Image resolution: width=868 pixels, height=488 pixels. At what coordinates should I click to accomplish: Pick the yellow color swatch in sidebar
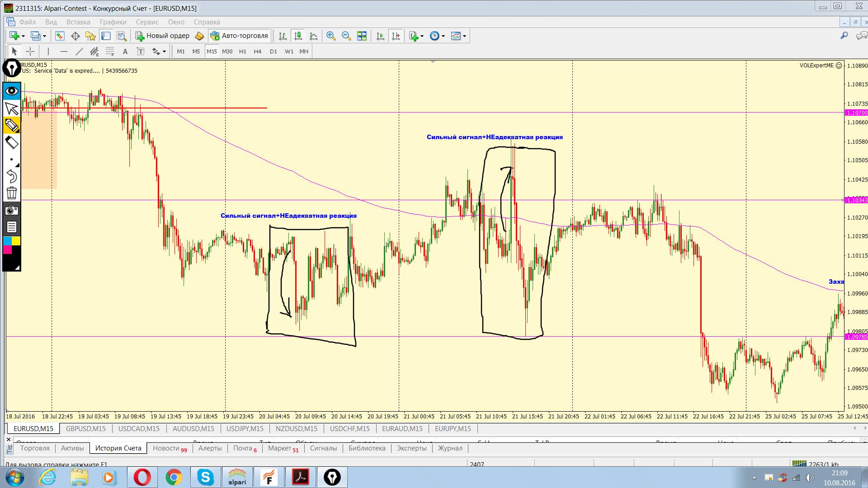click(16, 241)
